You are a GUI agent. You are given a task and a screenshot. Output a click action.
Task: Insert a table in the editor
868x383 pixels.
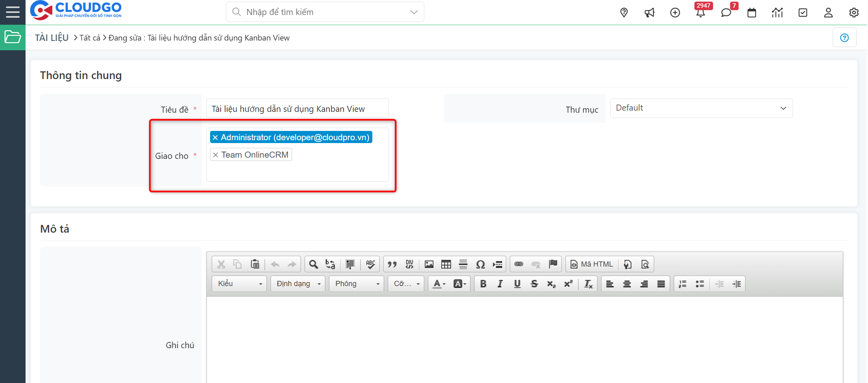tap(446, 264)
